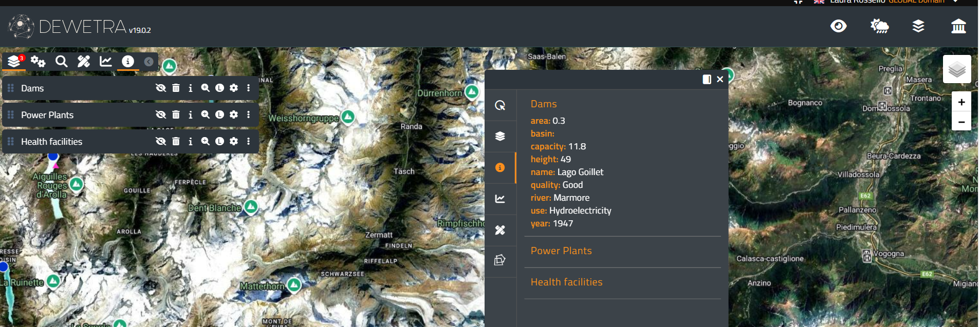The width and height of the screenshot is (980, 327).
Task: Switch to the chart tab in info sidebar
Action: (500, 199)
